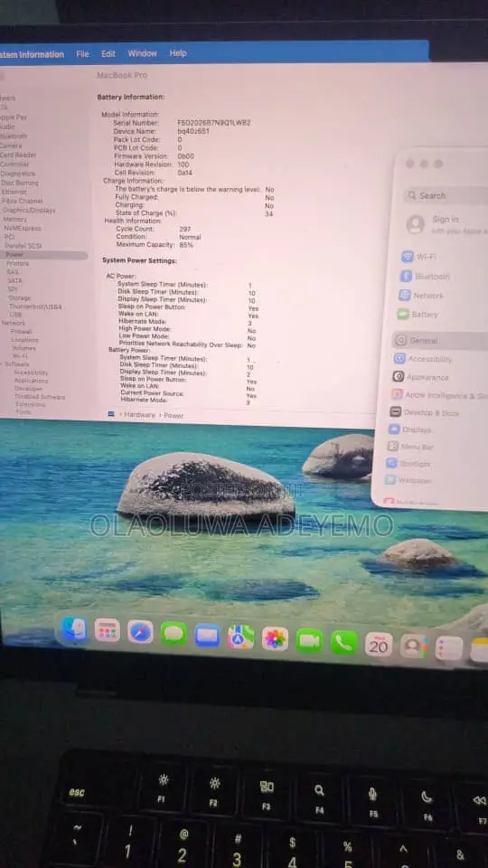Open the System Information app menu
The width and height of the screenshot is (488, 868).
tap(32, 55)
